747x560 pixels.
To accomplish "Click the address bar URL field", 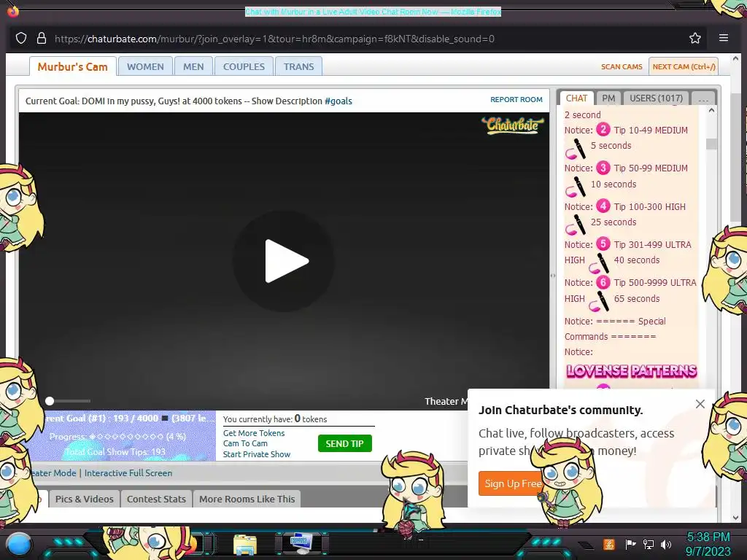I will (274, 39).
